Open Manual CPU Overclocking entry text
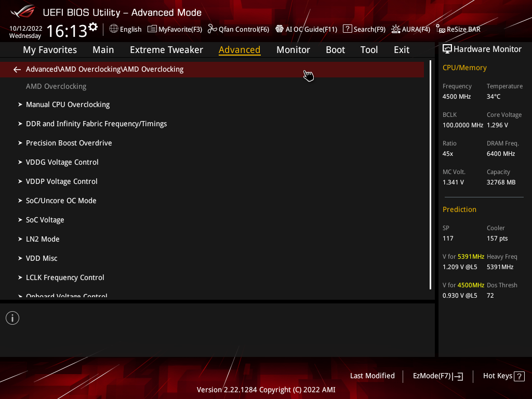 (68, 104)
